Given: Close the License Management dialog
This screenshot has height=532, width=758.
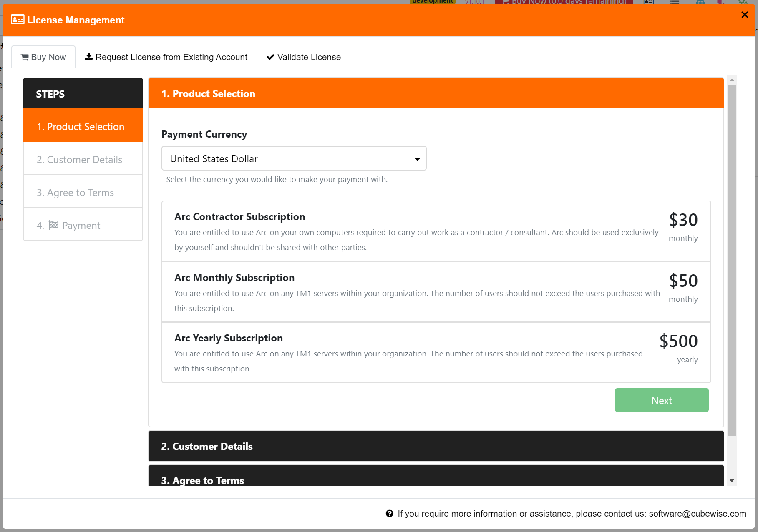Looking at the screenshot, I should (x=745, y=15).
